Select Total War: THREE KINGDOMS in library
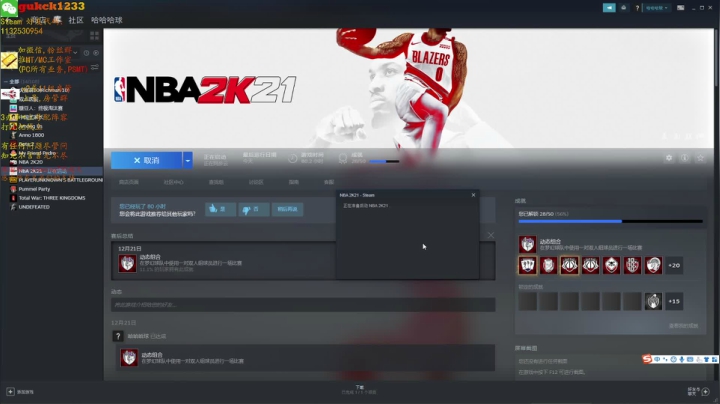 point(52,198)
